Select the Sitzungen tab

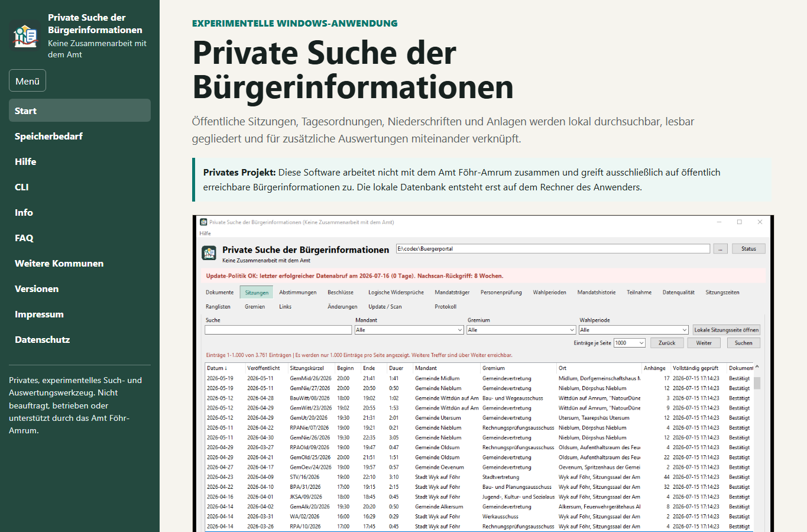257,293
